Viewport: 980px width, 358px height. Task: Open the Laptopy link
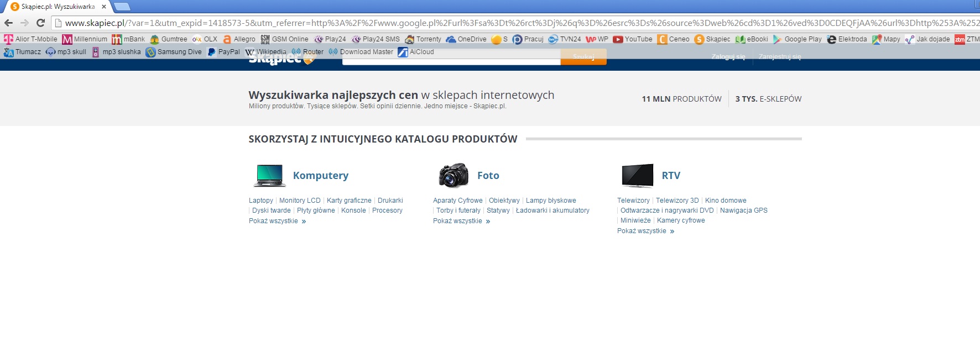pos(261,201)
